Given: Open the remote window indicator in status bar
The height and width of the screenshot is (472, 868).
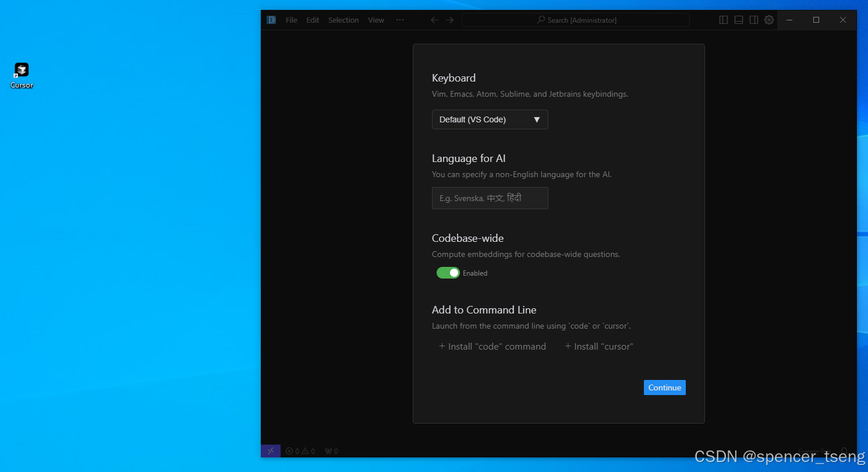Looking at the screenshot, I should click(x=271, y=451).
